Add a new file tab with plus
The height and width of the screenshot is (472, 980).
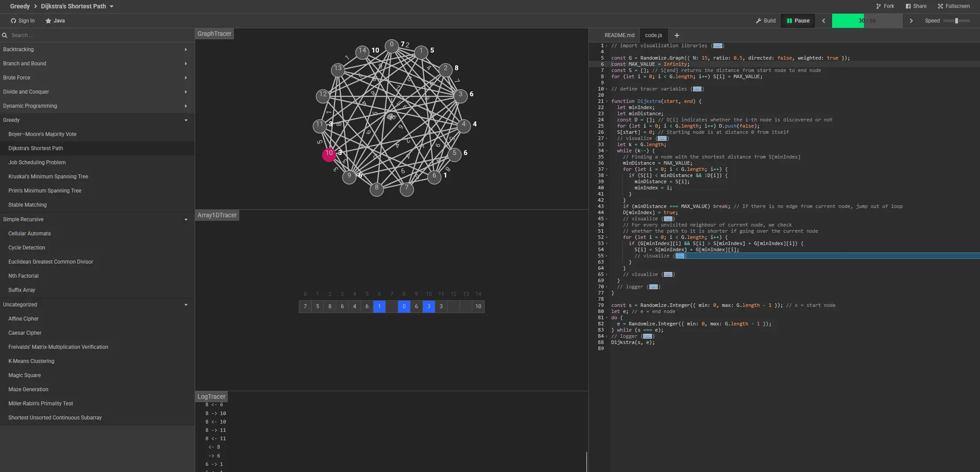(x=677, y=35)
